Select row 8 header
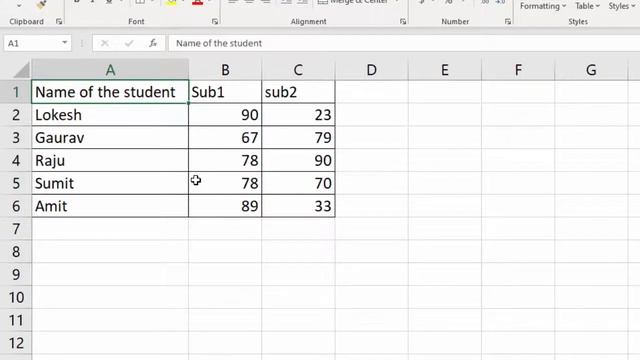The height and width of the screenshot is (360, 640). pyautogui.click(x=16, y=252)
